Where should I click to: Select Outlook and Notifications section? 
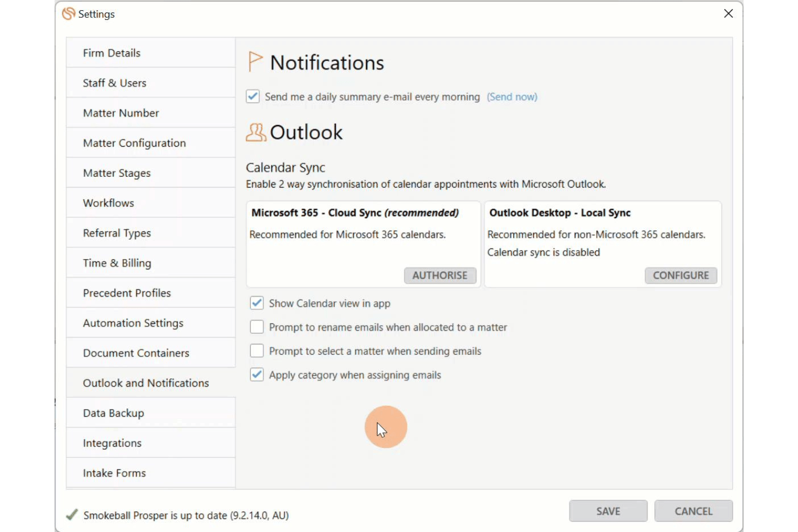tap(151, 383)
